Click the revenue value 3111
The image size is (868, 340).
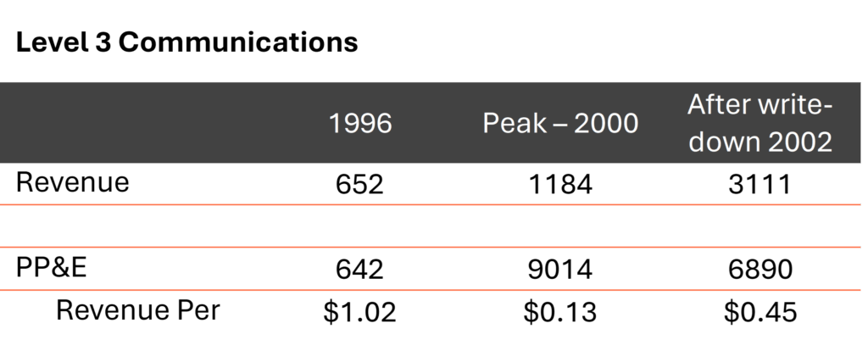click(759, 185)
